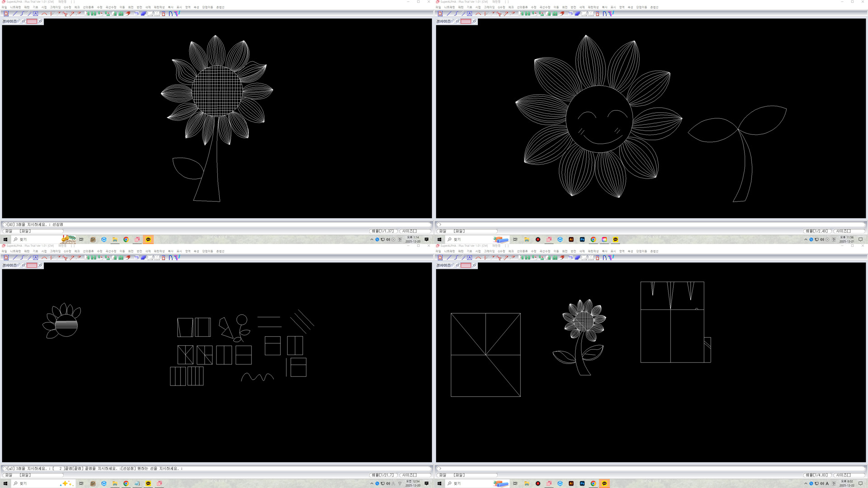The width and height of the screenshot is (868, 488).
Task: Click the previous size '«' arrow, grid-sunflower window
Action: pos(24,21)
